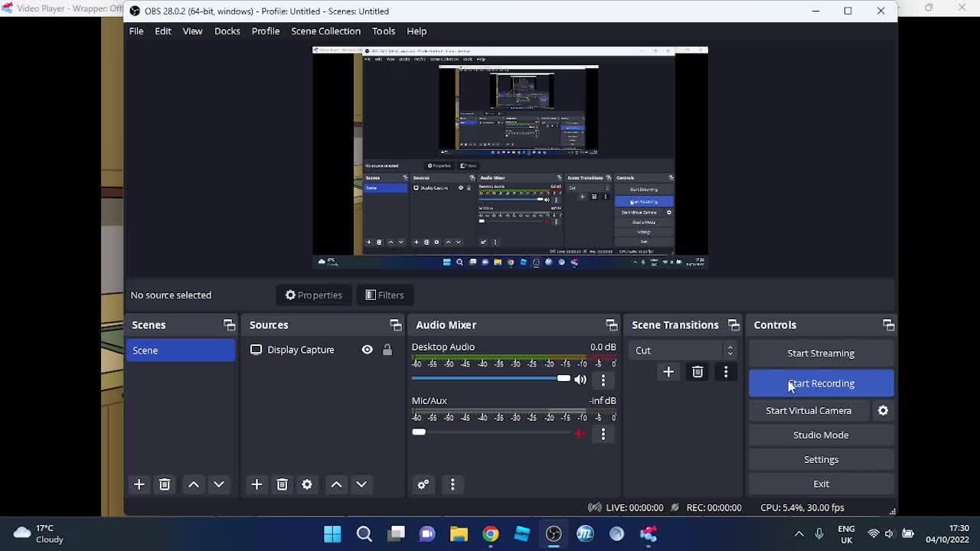Open the clock and date flyout

point(948,534)
